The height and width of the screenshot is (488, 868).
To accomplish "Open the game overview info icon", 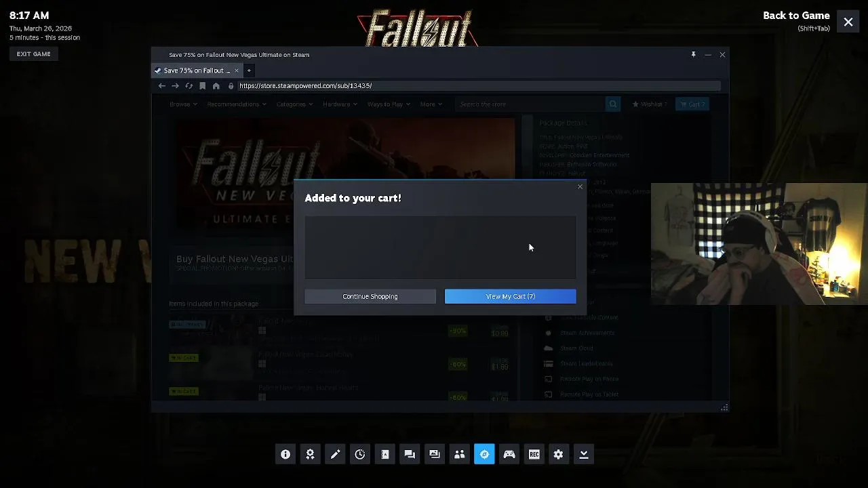I will tap(285, 454).
